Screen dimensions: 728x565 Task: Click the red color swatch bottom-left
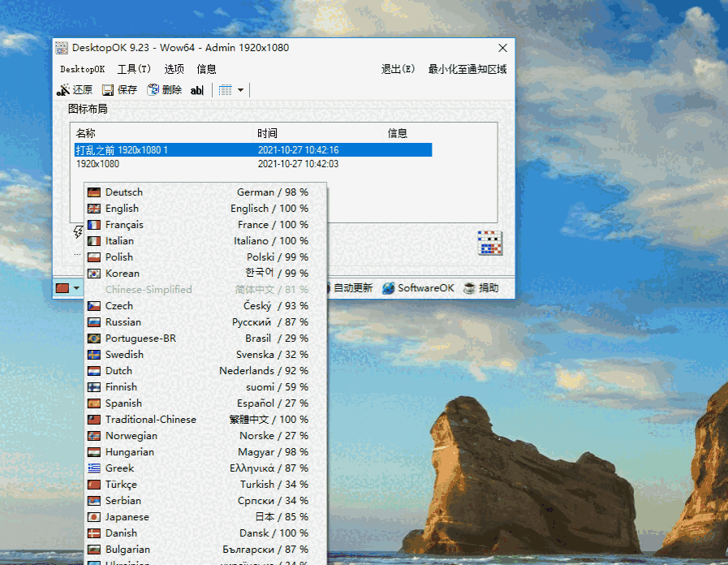[x=64, y=287]
